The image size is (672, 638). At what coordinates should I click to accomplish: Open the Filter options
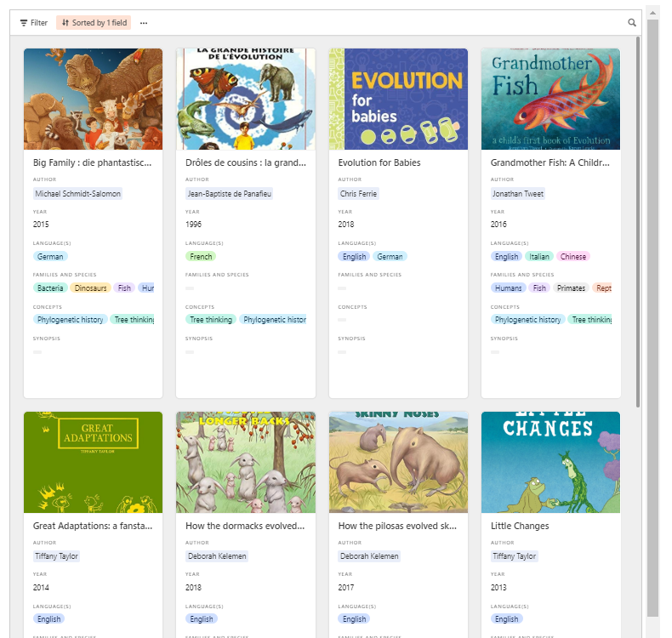[x=34, y=23]
